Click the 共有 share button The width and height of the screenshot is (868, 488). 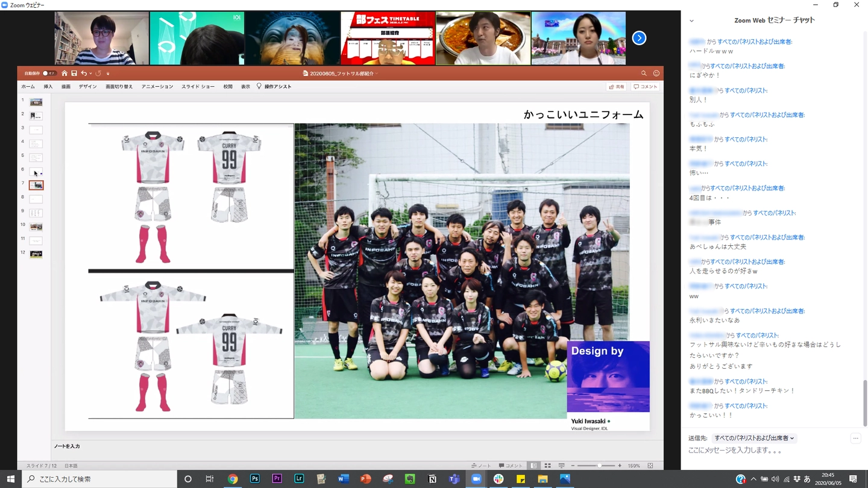(617, 87)
